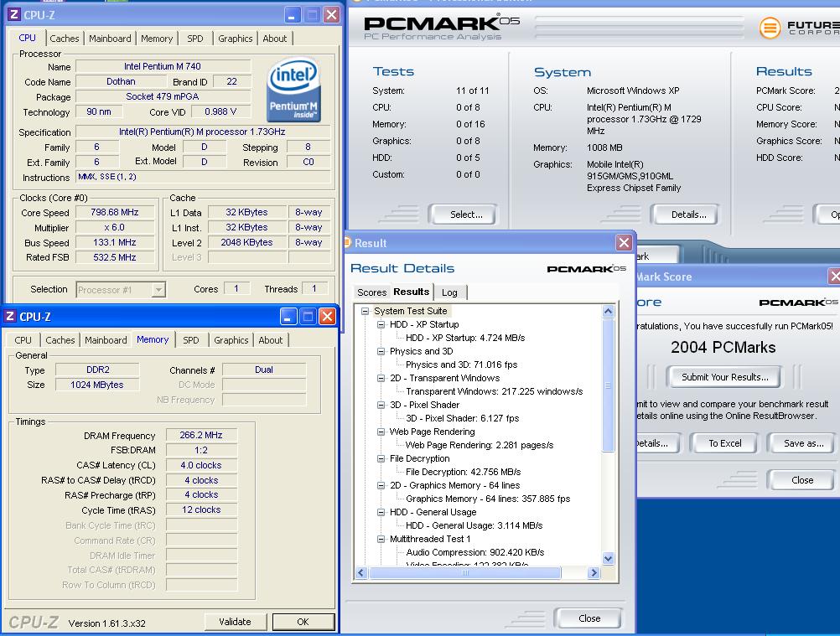Open the Log tab in Result Details
This screenshot has width=840, height=636.
449,292
